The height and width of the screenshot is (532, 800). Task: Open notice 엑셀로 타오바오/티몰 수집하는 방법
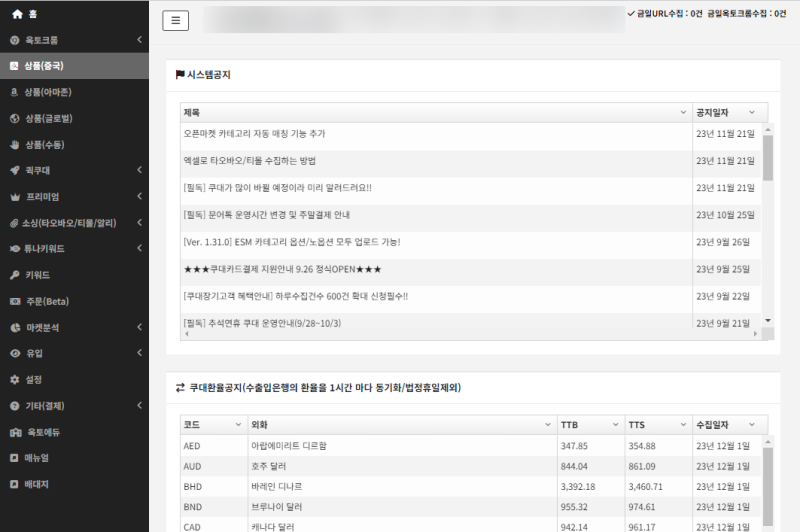(249, 161)
